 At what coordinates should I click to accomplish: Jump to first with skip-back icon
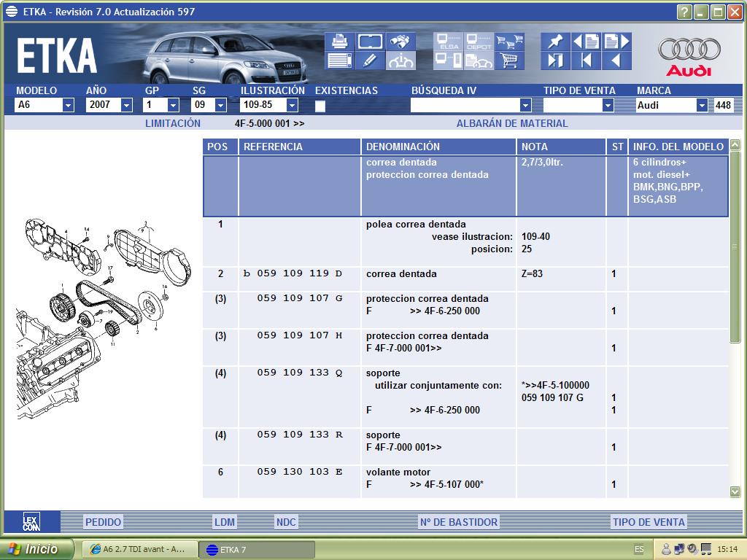(x=586, y=61)
